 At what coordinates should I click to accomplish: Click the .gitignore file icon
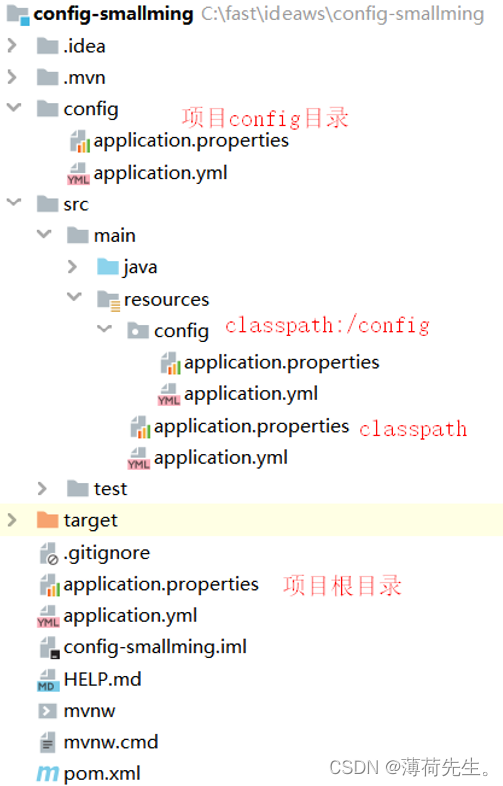49,553
